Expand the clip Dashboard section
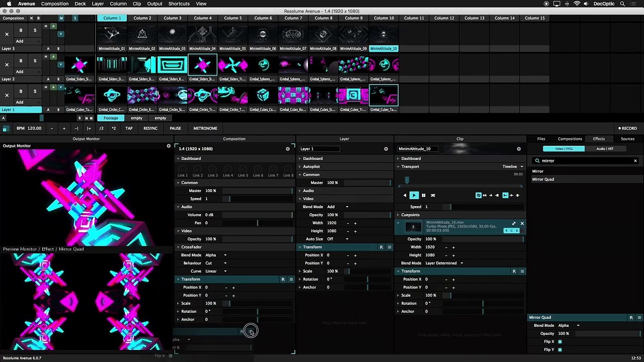The height and width of the screenshot is (362, 644). (411, 158)
